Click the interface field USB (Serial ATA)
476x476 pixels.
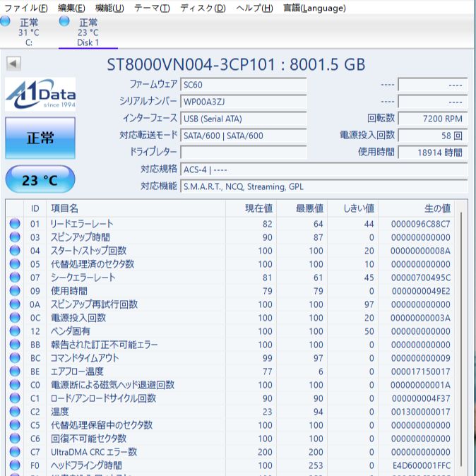(x=244, y=119)
